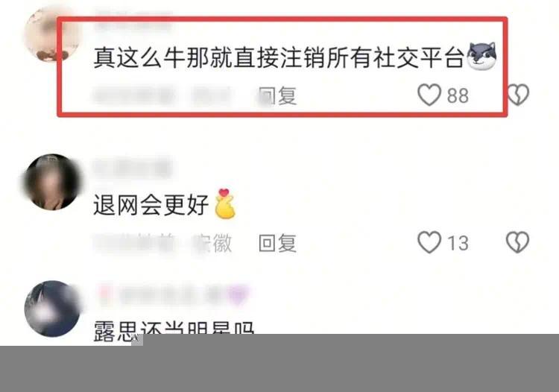559x392 pixels.
Task: Select the comment text 真这么牛那就直接注销所有社交平台
Action: point(279,57)
